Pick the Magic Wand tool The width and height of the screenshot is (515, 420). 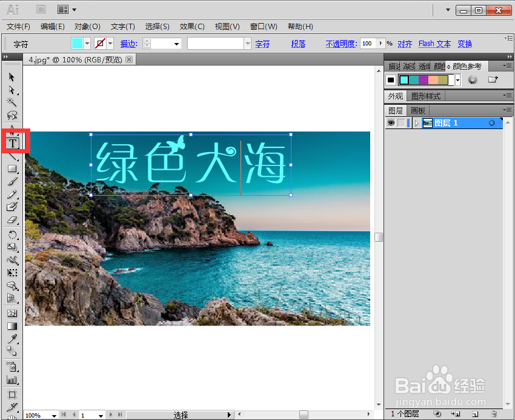pyautogui.click(x=12, y=102)
